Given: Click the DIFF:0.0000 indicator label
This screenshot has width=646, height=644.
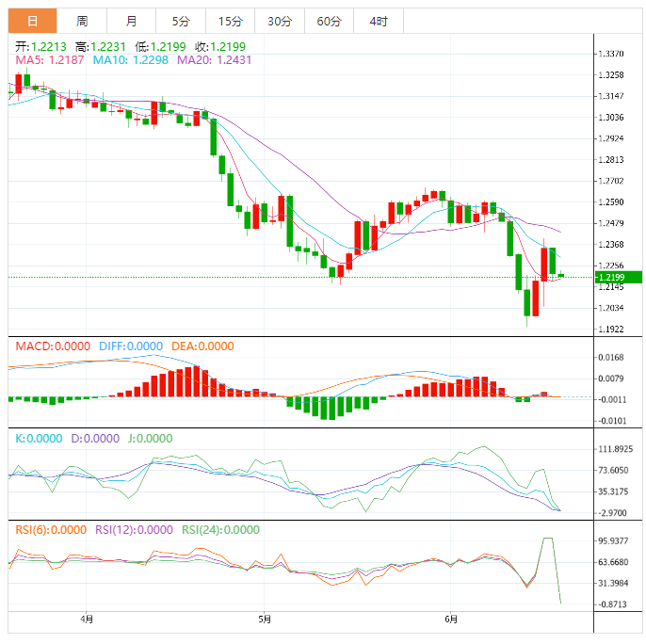Looking at the screenshot, I should 131,346.
